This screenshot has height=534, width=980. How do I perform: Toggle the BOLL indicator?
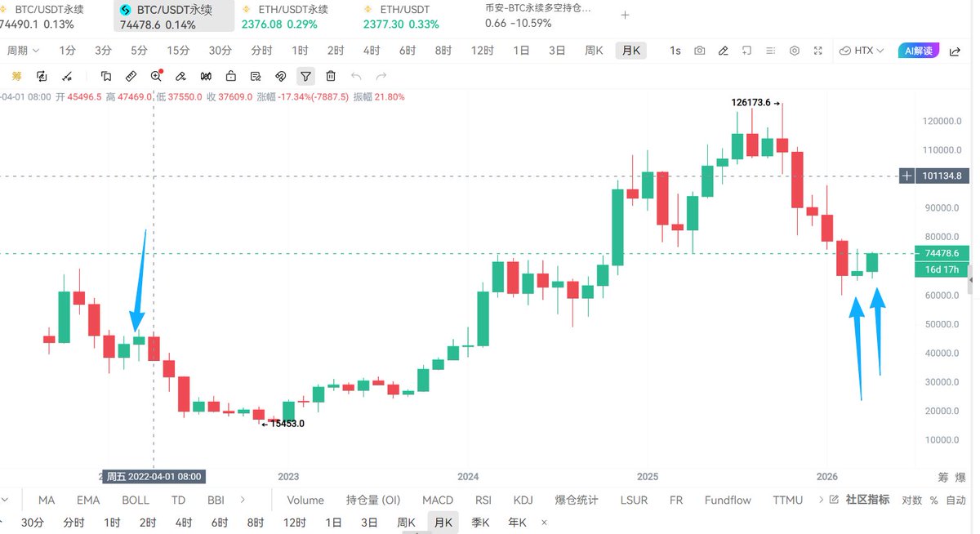pyautogui.click(x=136, y=500)
